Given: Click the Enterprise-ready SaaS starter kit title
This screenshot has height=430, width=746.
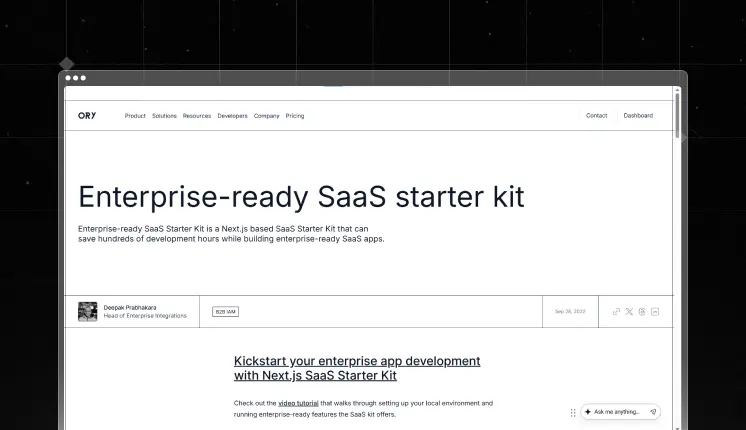Looking at the screenshot, I should click(x=301, y=196).
